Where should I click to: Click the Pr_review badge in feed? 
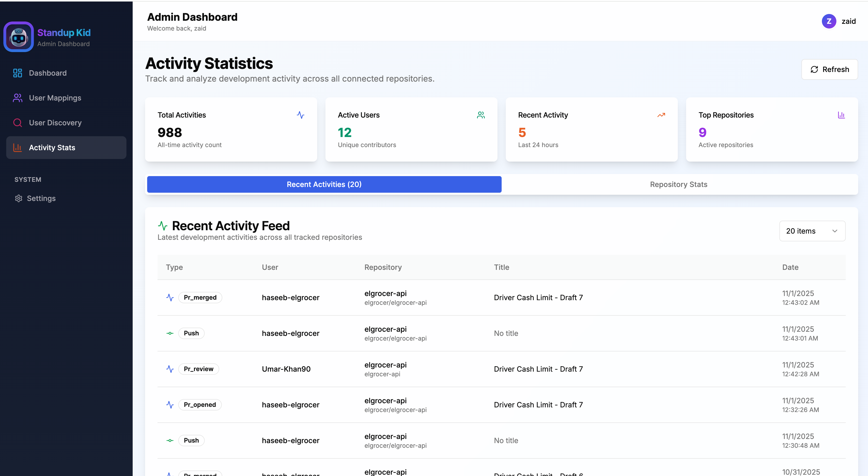click(198, 369)
